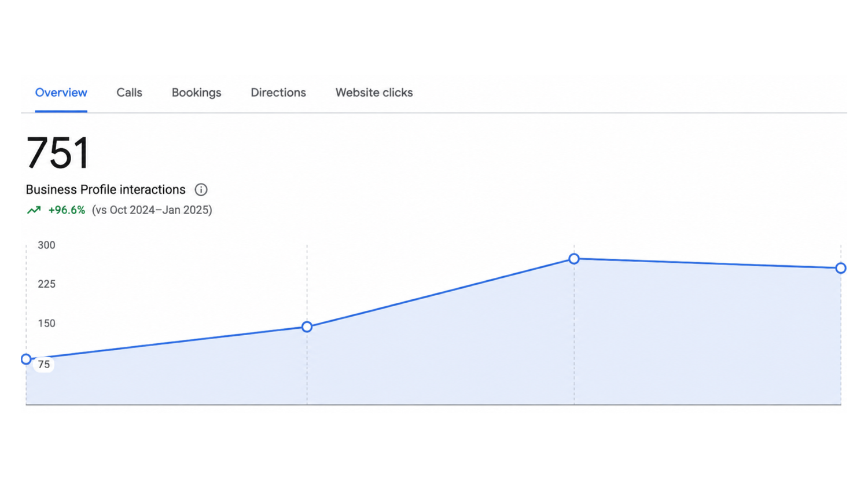Click the vs Oct 2024–Jan 2025 comparison text
The height and width of the screenshot is (488, 868).
[x=152, y=210]
